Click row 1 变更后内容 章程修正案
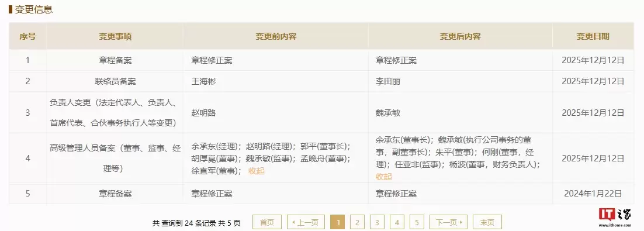Viewport: 644px width, 231px height. (x=396, y=60)
